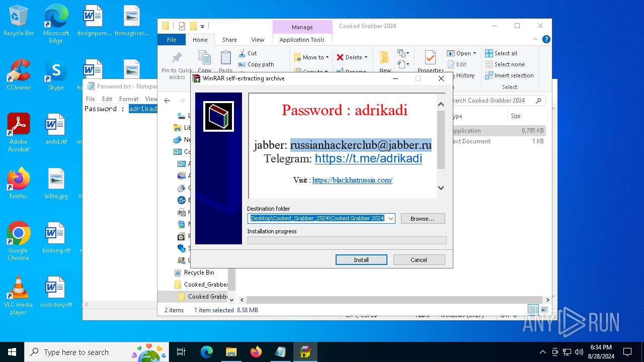
Task: Open Notepad Edit menu
Action: pyautogui.click(x=107, y=99)
